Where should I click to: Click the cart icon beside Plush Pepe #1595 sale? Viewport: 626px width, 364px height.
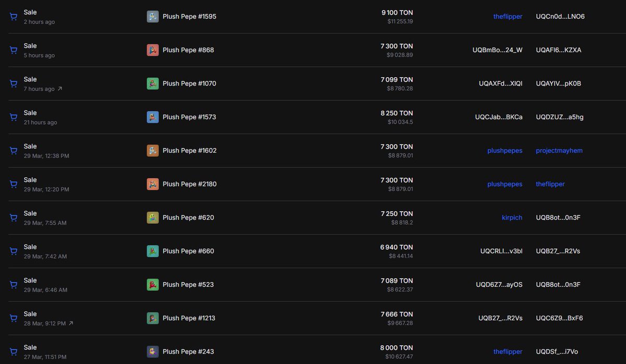click(x=14, y=17)
